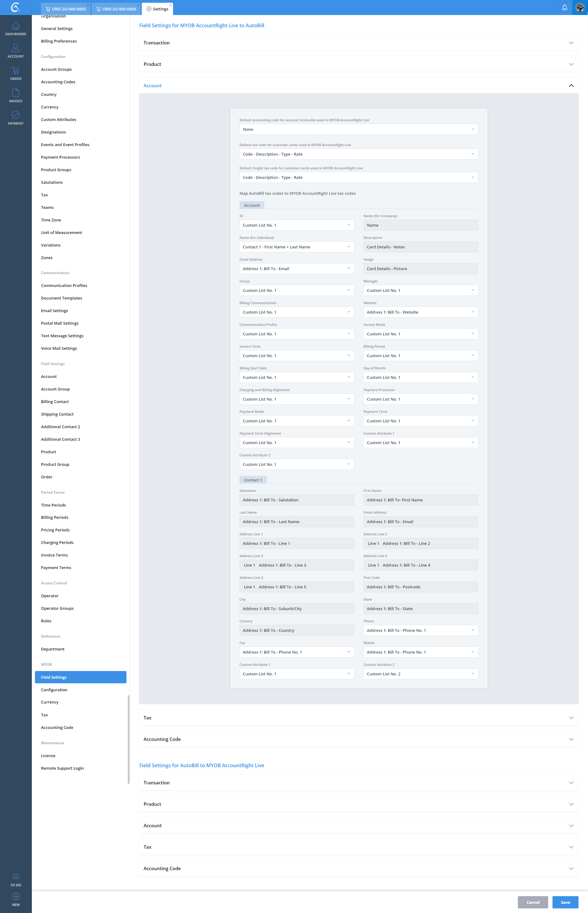Screen dimensions: 588x913
Task: Open Billing Preferences in the sidebar
Action: pyautogui.click(x=59, y=41)
